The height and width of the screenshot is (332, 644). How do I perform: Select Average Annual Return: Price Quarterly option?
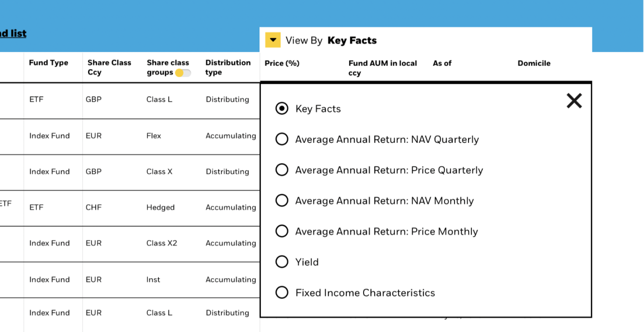click(282, 170)
